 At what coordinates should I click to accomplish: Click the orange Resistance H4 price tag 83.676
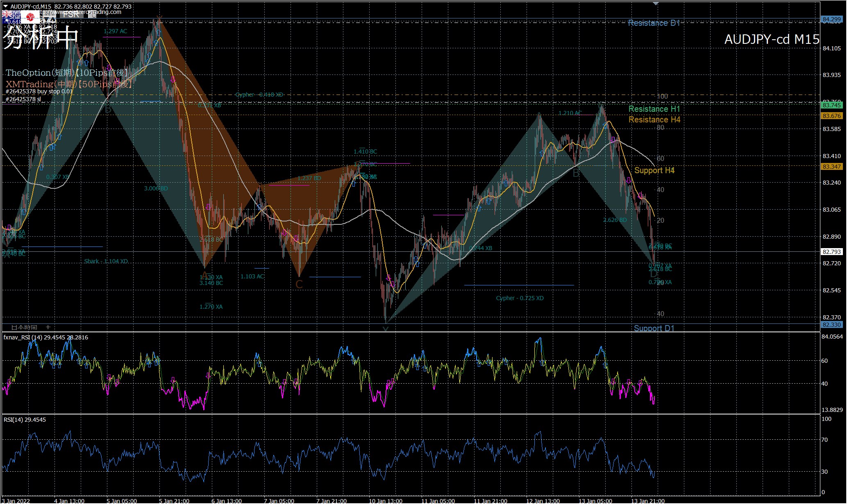[x=831, y=116]
